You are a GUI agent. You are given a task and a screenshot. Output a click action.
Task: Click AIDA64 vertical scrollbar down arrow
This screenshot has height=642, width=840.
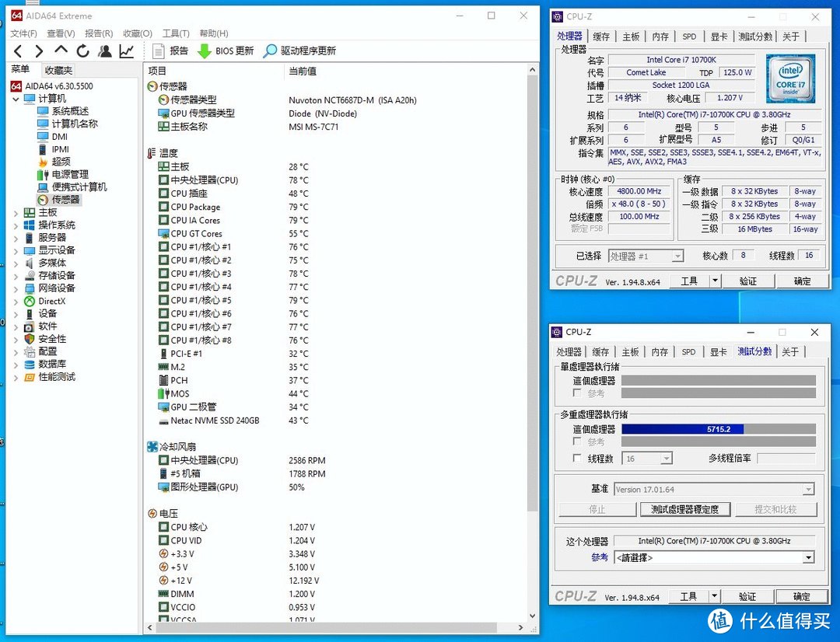532,616
